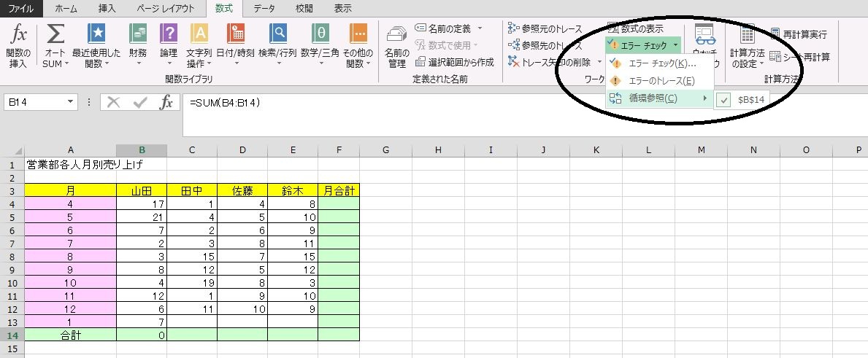Expand the Name Box dropdown arrow
This screenshot has width=868, height=358.
[x=71, y=103]
